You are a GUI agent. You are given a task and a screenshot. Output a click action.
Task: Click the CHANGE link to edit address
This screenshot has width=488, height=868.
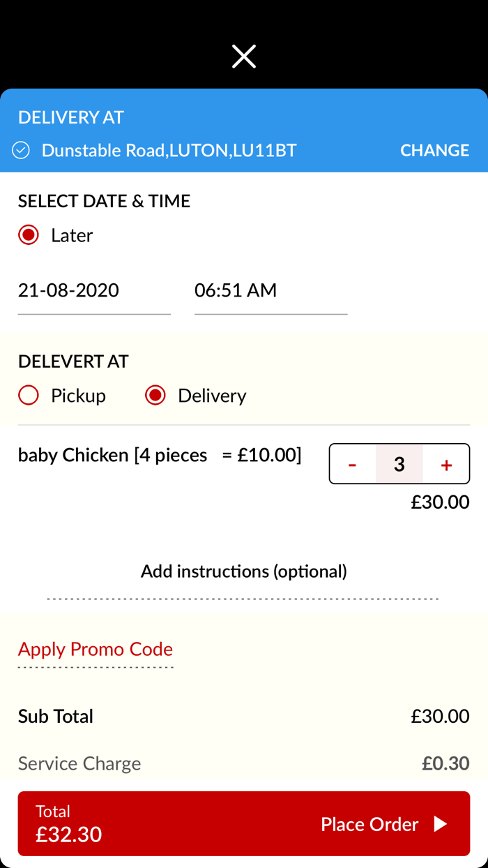coord(434,149)
